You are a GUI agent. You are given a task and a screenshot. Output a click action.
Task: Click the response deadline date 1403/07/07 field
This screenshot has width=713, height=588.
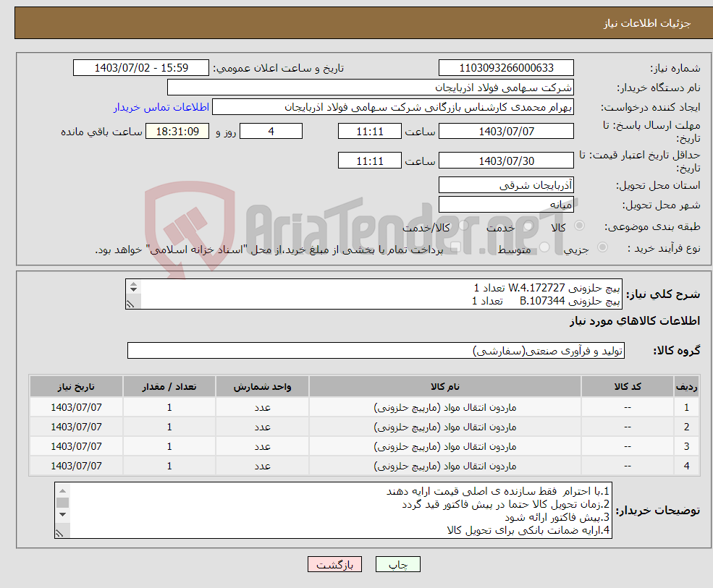(x=506, y=132)
